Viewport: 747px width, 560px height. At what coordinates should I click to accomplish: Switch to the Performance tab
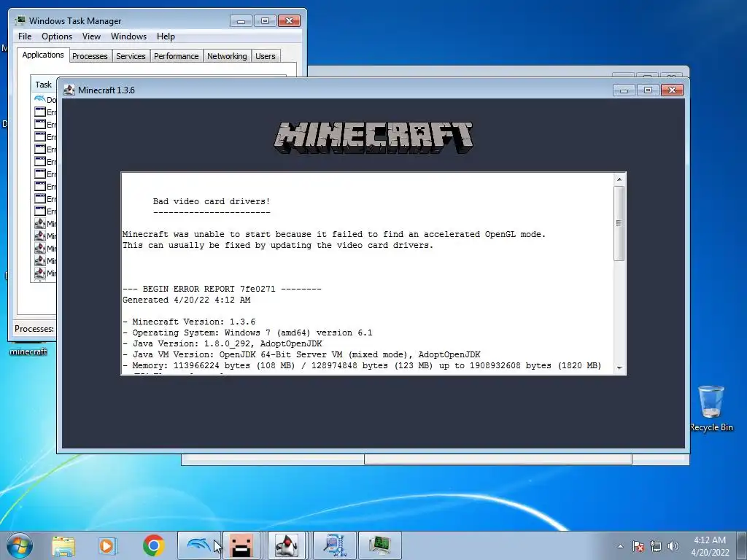pyautogui.click(x=176, y=56)
